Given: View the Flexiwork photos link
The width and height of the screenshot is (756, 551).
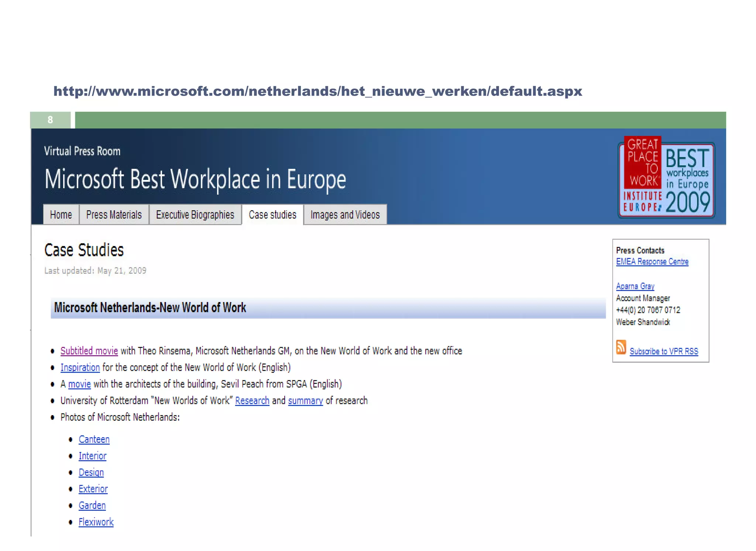Looking at the screenshot, I should click(96, 522).
